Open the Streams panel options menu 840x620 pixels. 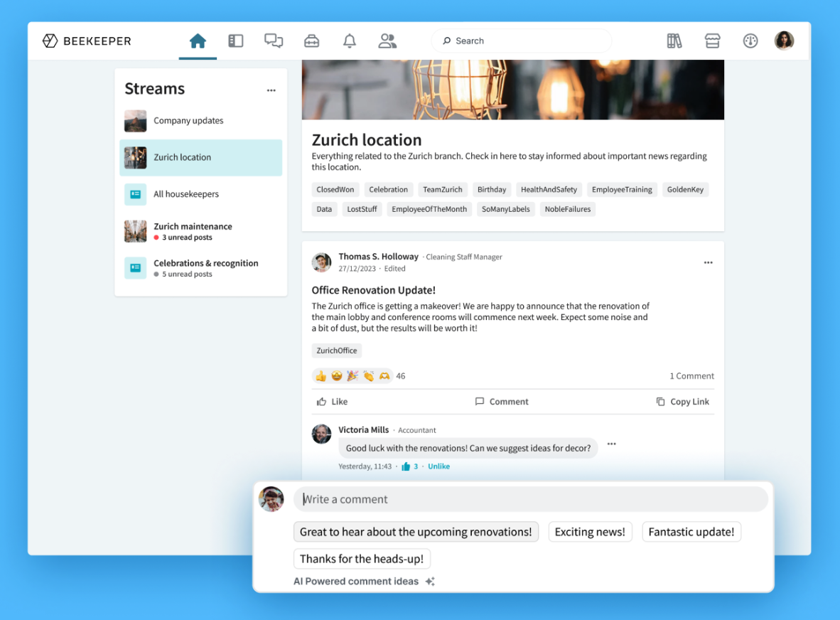pos(271,90)
